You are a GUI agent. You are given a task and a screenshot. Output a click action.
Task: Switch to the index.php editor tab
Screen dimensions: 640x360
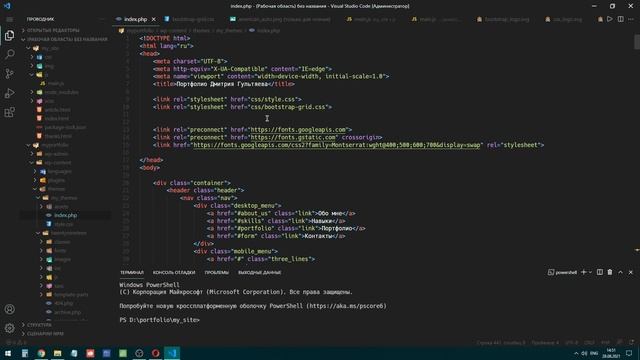[x=135, y=19]
